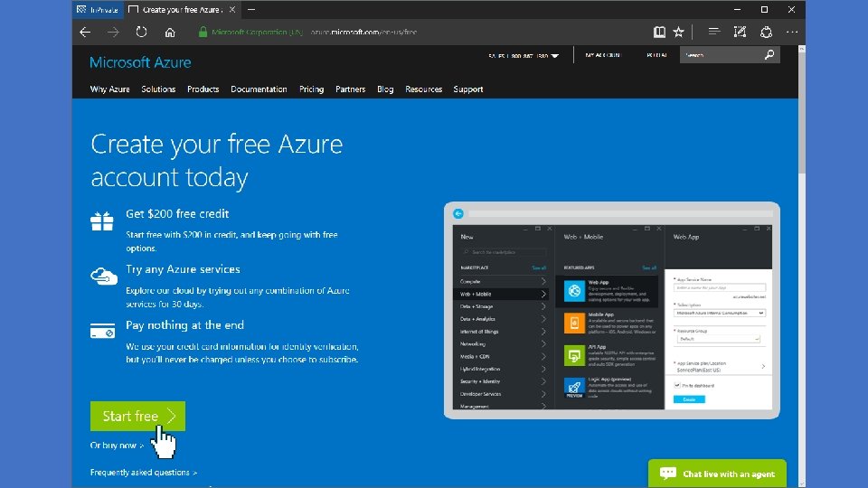Open the Partners menu item
Screen dimensions: 868x488
click(351, 89)
